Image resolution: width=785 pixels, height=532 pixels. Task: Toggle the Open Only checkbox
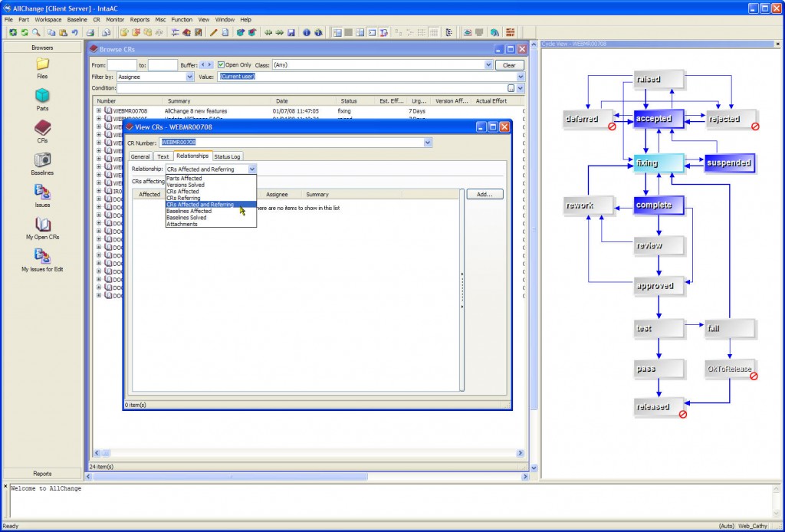222,65
